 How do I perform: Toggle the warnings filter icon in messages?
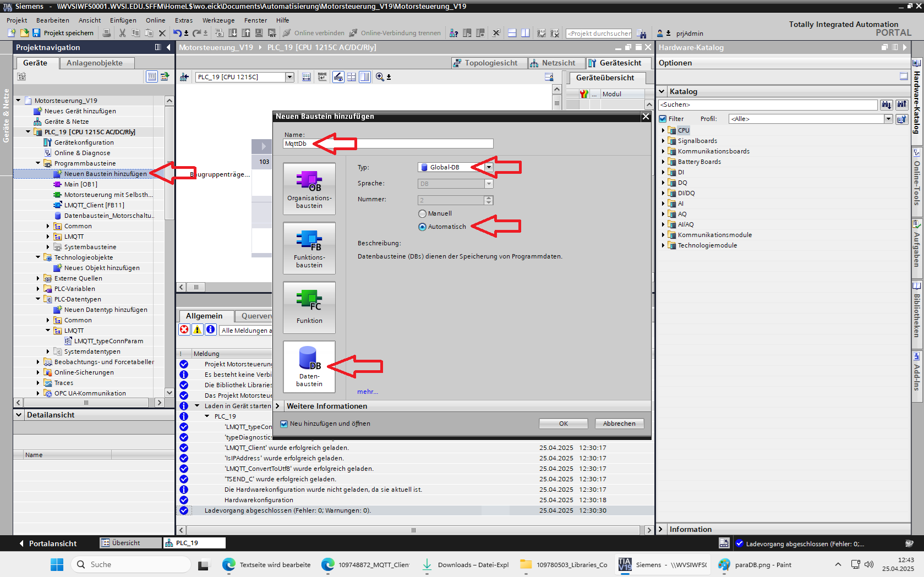198,329
